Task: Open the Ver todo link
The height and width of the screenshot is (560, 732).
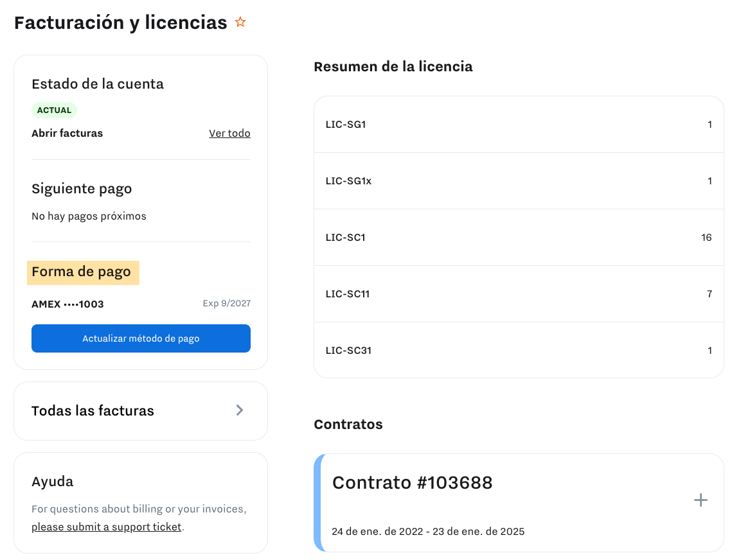Action: point(229,134)
